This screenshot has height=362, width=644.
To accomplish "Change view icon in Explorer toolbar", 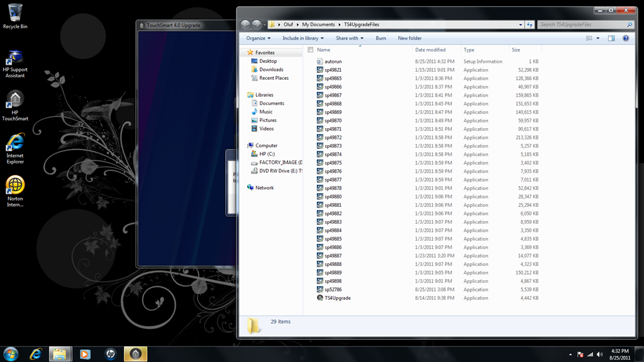I will tap(589, 38).
